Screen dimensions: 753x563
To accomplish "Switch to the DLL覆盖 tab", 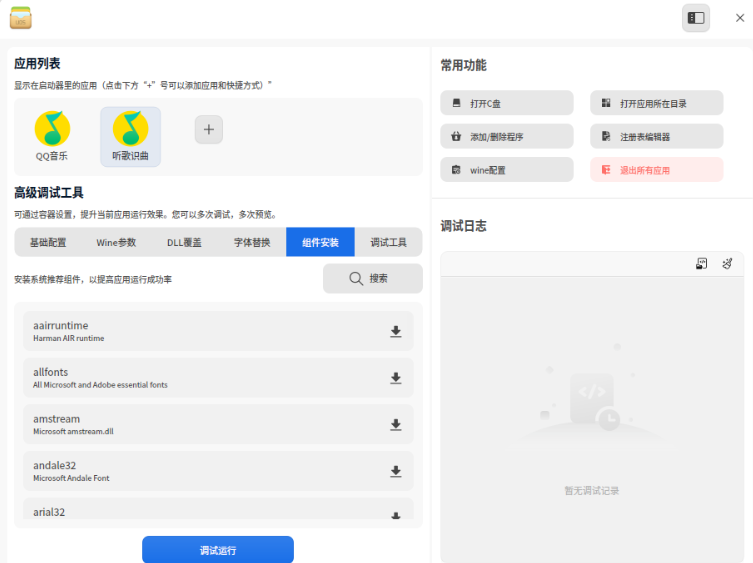I will pos(184,243).
